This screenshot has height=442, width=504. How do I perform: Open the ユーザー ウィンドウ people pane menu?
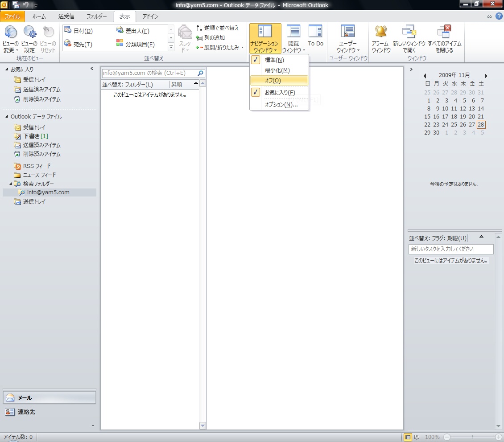(348, 38)
